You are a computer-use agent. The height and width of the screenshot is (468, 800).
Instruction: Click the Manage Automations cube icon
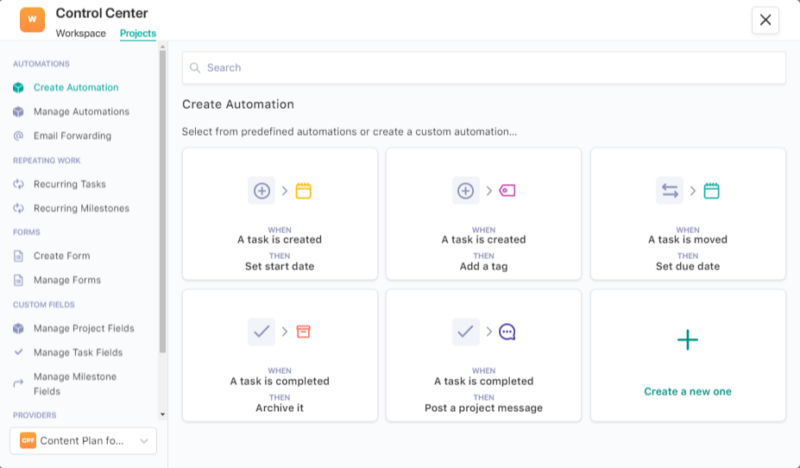pyautogui.click(x=18, y=112)
